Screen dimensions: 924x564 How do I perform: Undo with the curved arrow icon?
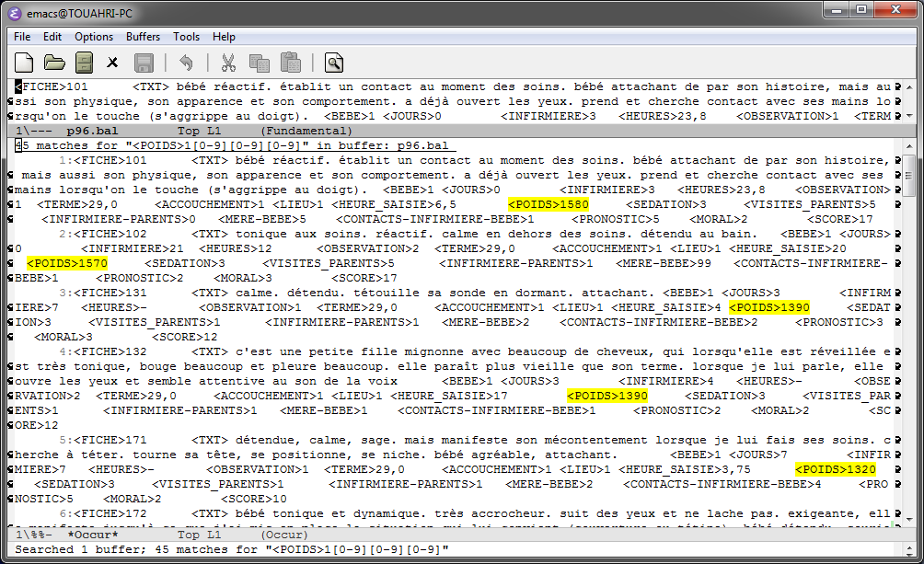point(186,63)
